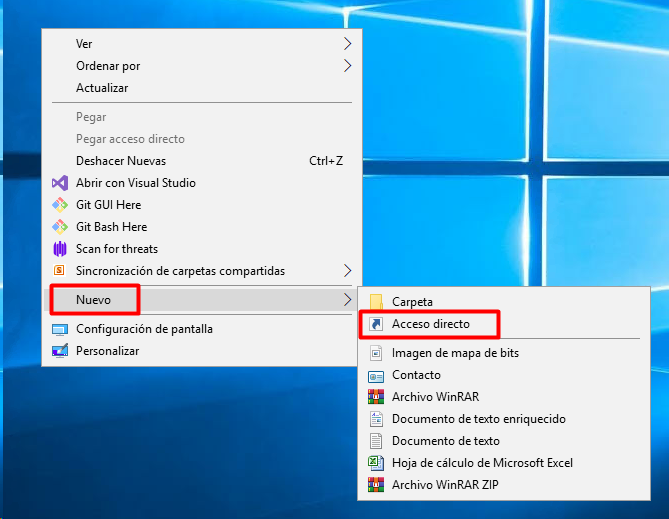Screen dimensions: 669x519
Task: Click the yellow Carpeta folder icon
Action: point(376,302)
